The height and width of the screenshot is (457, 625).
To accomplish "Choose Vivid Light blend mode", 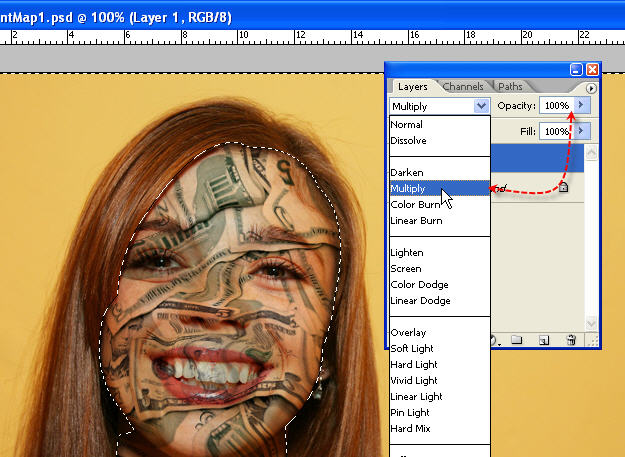I will coord(440,381).
